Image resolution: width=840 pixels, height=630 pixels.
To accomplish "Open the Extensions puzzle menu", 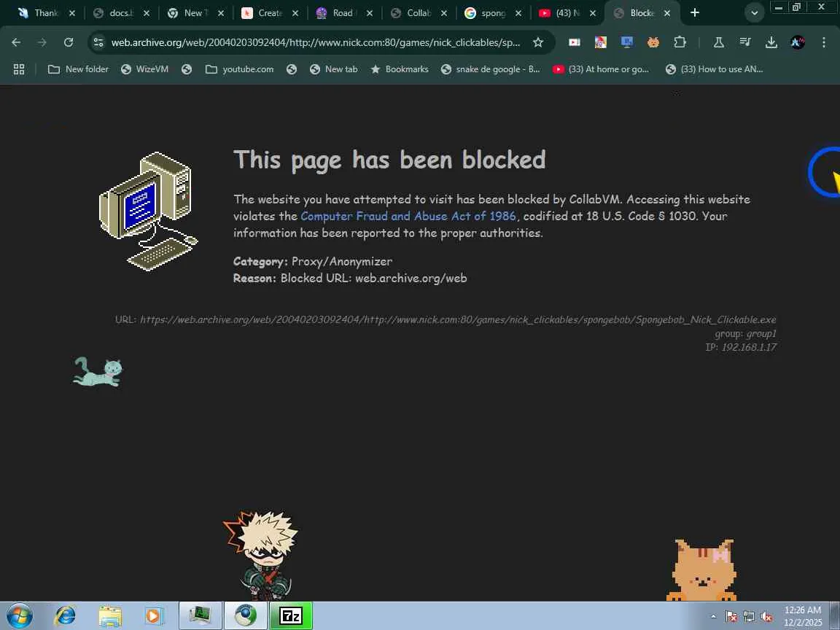I will click(680, 42).
